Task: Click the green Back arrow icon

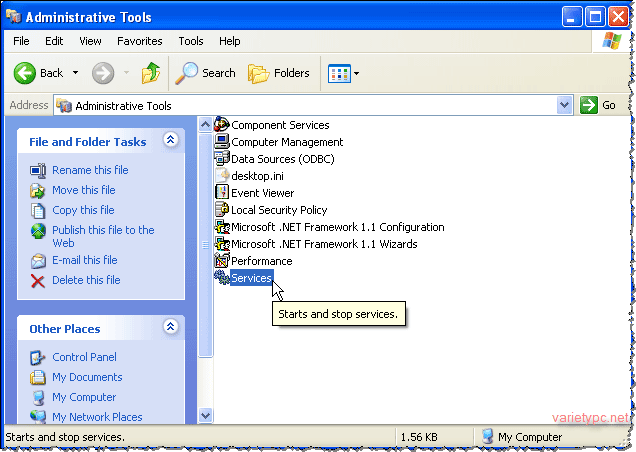Action: pyautogui.click(x=25, y=73)
